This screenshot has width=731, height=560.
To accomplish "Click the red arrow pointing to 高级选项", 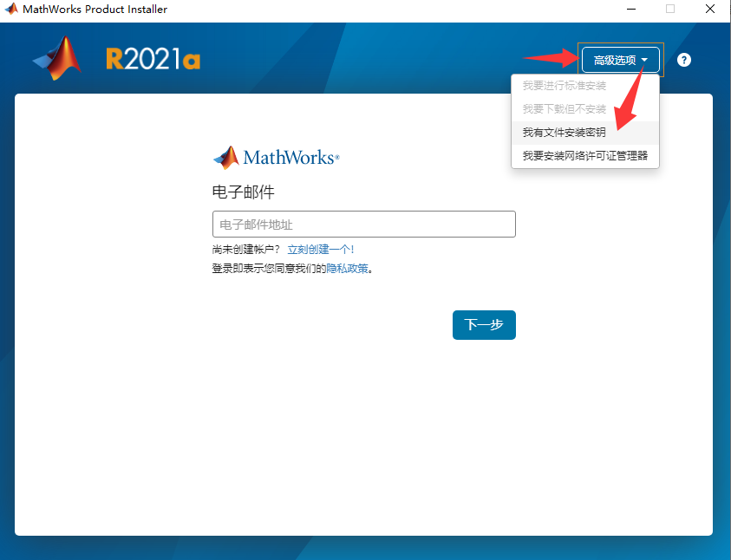I will click(x=552, y=60).
